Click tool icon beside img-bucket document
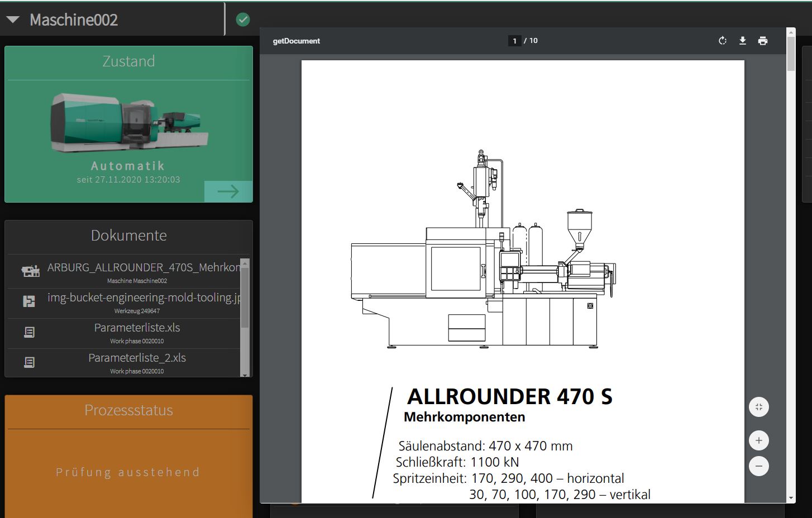Viewport: 812px width, 518px height. (x=29, y=301)
